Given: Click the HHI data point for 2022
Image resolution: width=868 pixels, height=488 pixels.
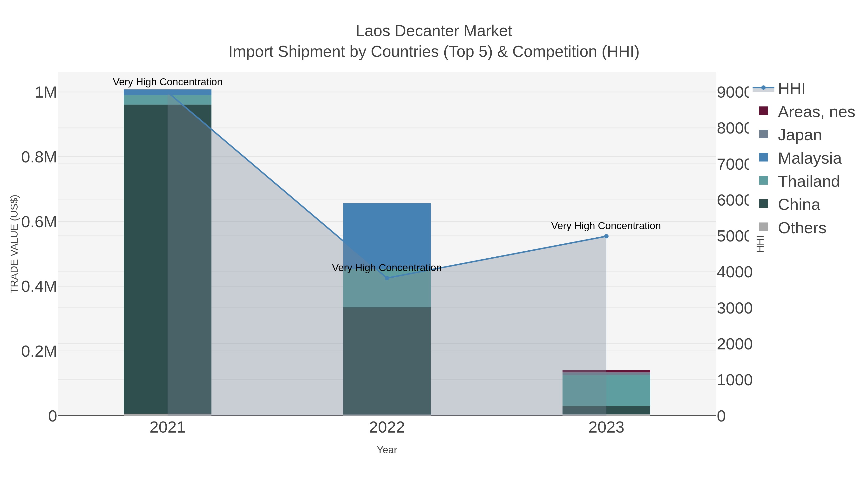Looking at the screenshot, I should click(387, 278).
